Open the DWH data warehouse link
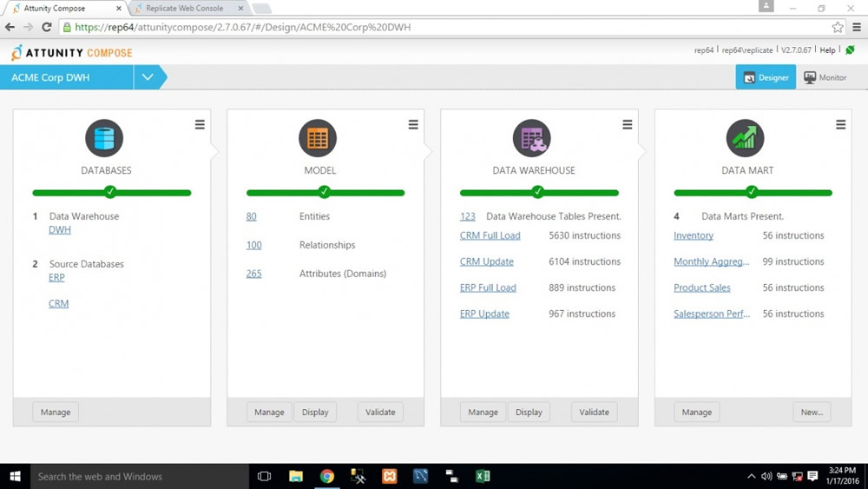868x489 pixels. (x=60, y=230)
